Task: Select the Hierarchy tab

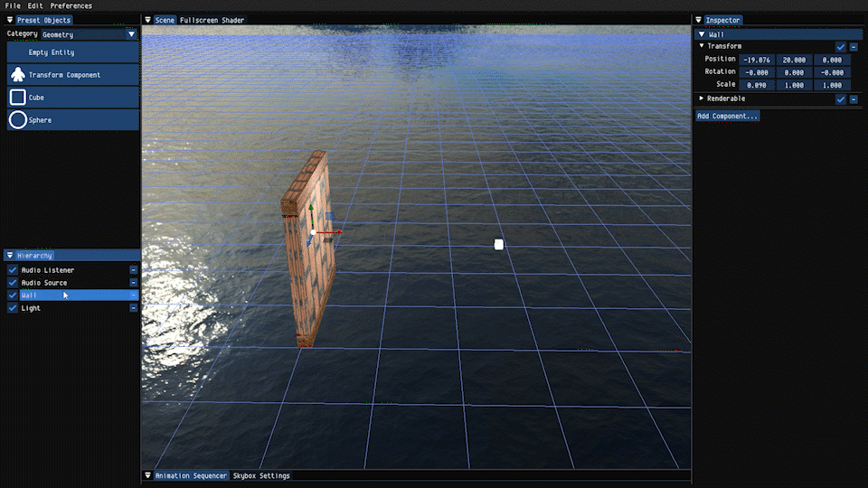Action: (x=34, y=255)
